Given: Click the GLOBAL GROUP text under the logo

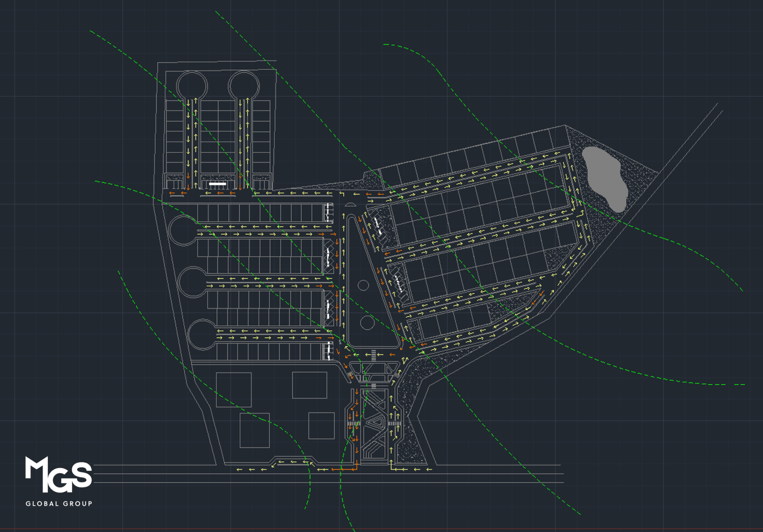Looking at the screenshot, I should pos(59,503).
